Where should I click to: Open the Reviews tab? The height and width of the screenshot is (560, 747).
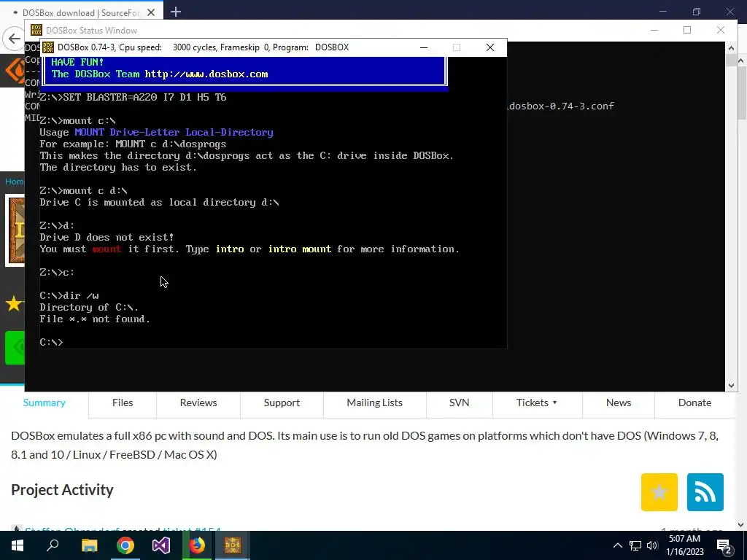pos(198,402)
